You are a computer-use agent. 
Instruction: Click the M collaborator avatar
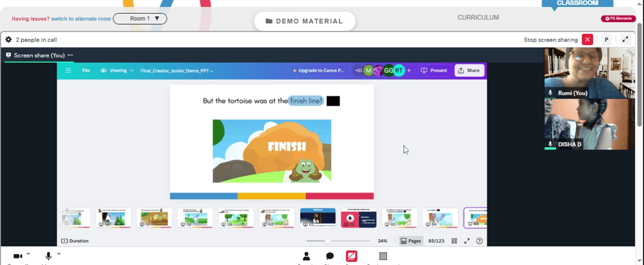[368, 70]
